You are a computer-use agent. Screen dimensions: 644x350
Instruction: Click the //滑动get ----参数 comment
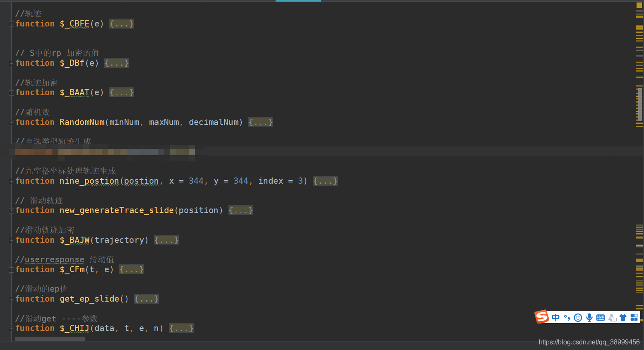(x=56, y=318)
